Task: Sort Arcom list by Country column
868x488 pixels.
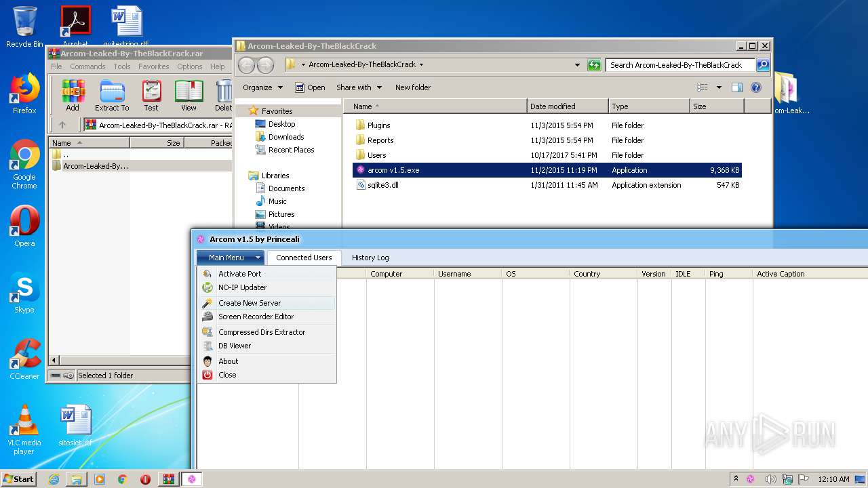Action: (604, 274)
